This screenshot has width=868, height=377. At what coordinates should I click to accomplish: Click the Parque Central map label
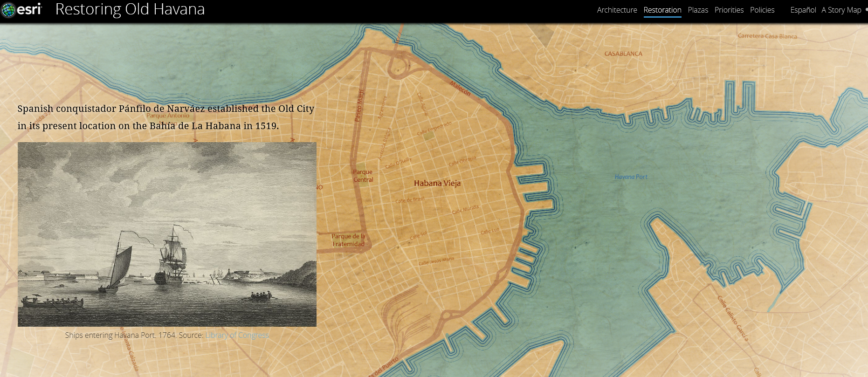(363, 176)
